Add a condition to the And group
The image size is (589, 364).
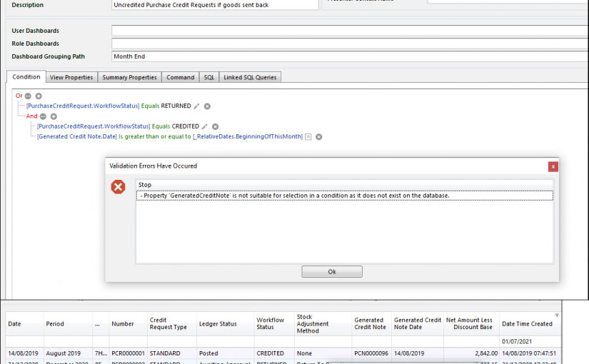pos(54,116)
